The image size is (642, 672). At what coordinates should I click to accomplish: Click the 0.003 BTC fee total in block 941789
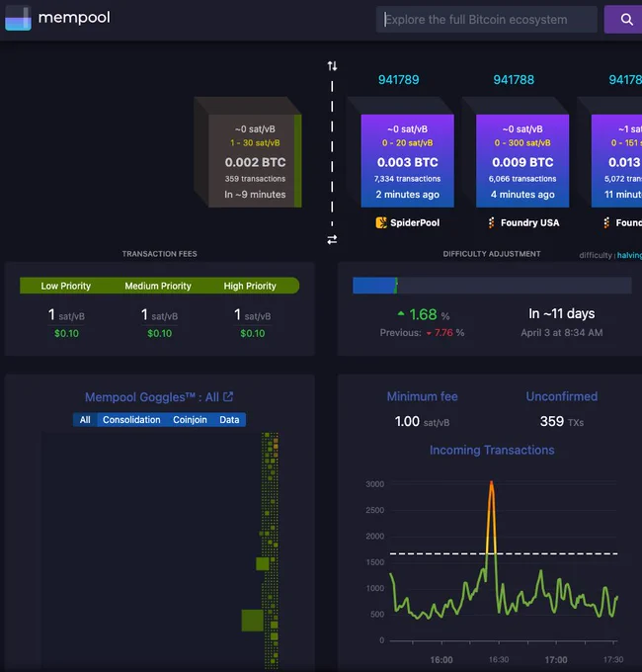click(407, 162)
